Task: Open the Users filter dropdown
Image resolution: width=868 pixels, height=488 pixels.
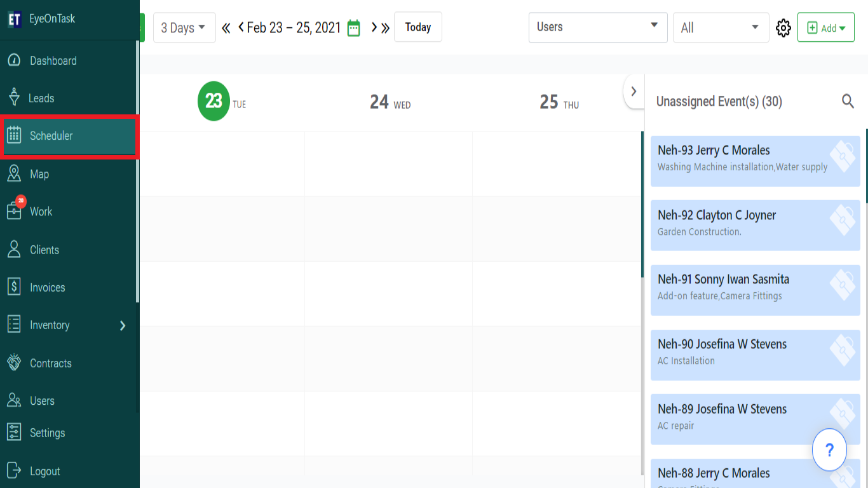Action: pyautogui.click(x=598, y=27)
